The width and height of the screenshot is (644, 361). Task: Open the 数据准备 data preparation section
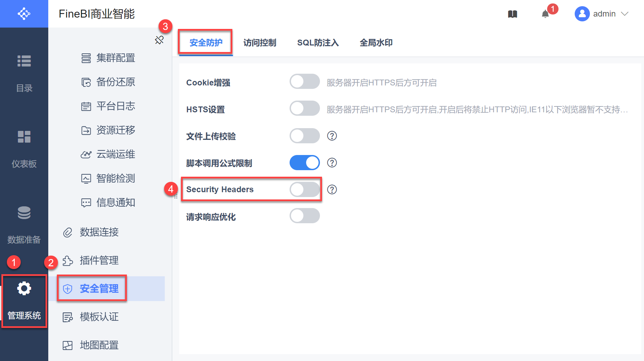(x=24, y=225)
